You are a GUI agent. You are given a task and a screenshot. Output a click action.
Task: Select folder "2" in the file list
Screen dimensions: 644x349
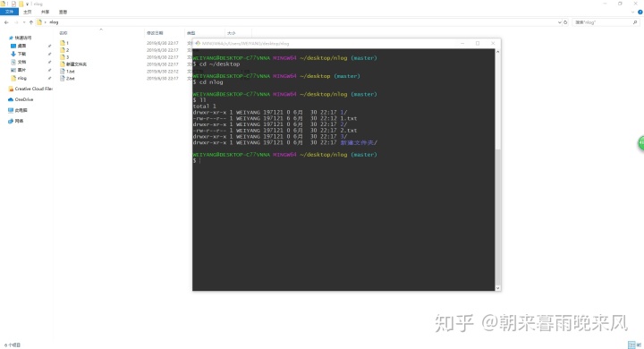[x=64, y=50]
